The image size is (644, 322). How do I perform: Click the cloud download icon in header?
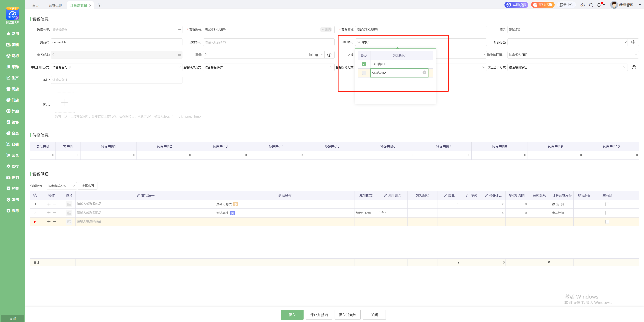point(582,5)
